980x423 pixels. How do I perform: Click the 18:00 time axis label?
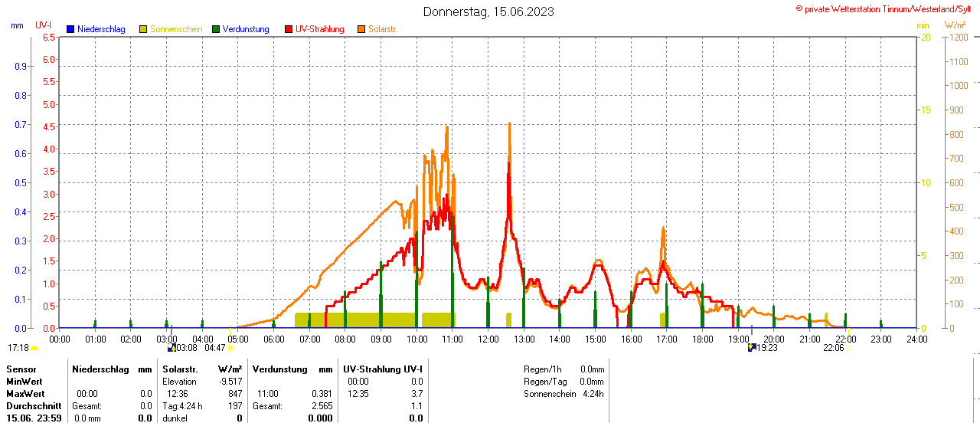(x=702, y=338)
